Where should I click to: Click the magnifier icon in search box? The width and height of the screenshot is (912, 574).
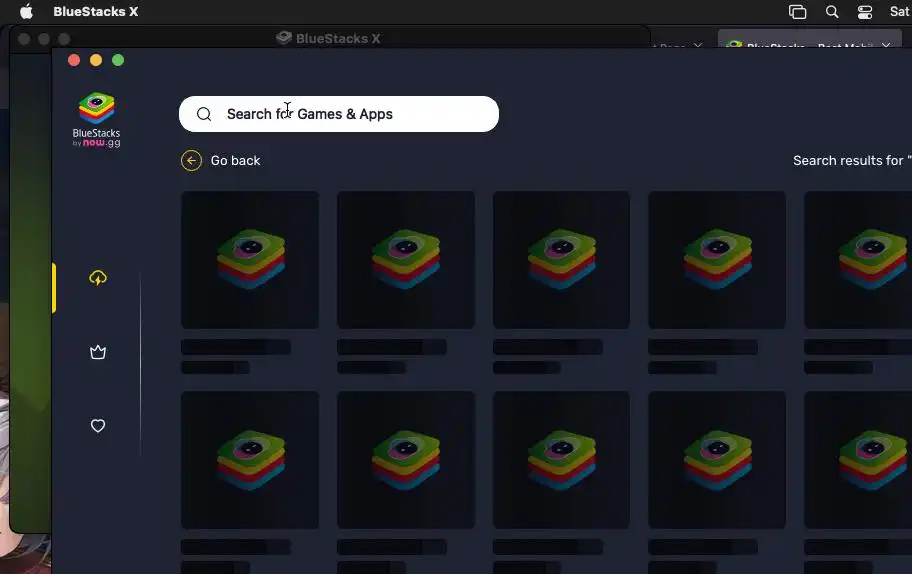[x=204, y=114]
